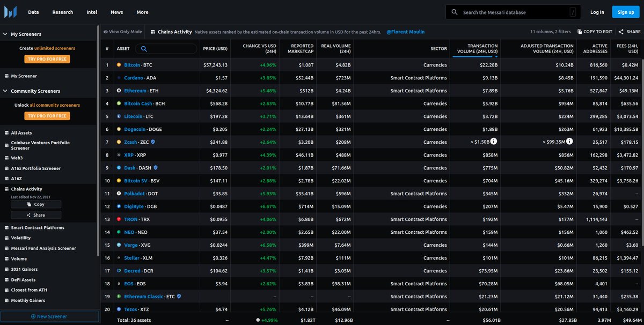Open the Research menu

pyautogui.click(x=63, y=12)
